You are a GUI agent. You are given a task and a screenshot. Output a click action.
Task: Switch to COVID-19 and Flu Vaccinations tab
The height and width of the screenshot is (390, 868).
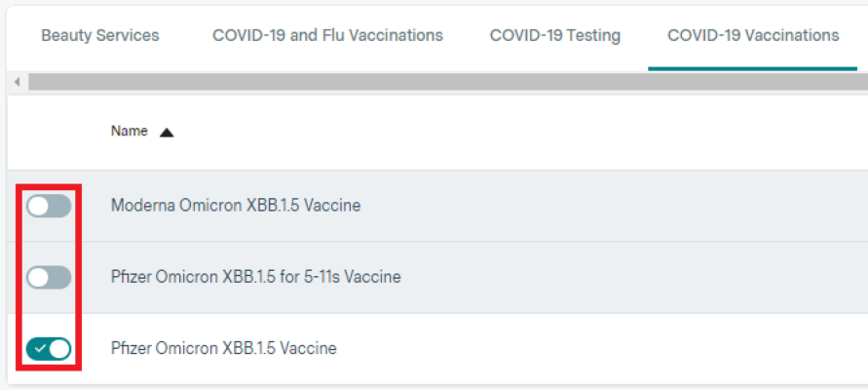coord(327,36)
